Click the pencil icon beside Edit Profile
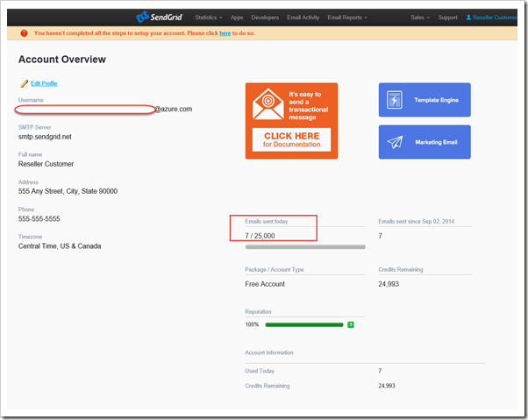The image size is (528, 420). 25,83
